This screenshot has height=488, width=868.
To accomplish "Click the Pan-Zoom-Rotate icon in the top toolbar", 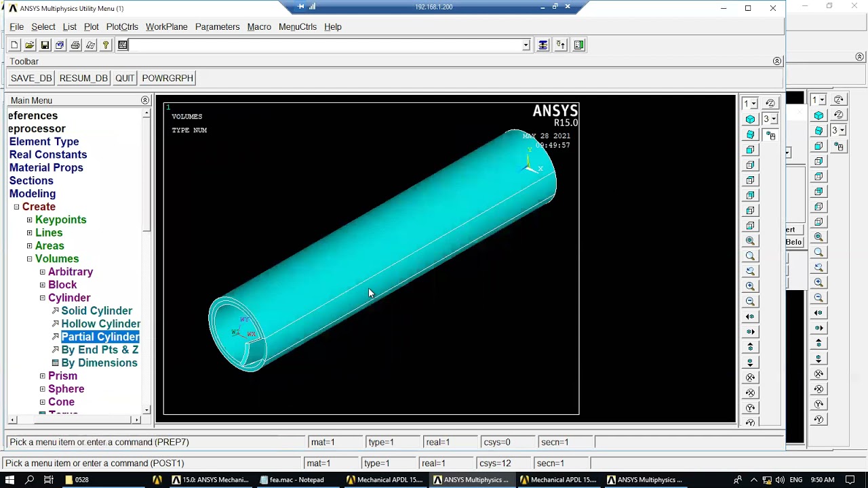I will [60, 45].
